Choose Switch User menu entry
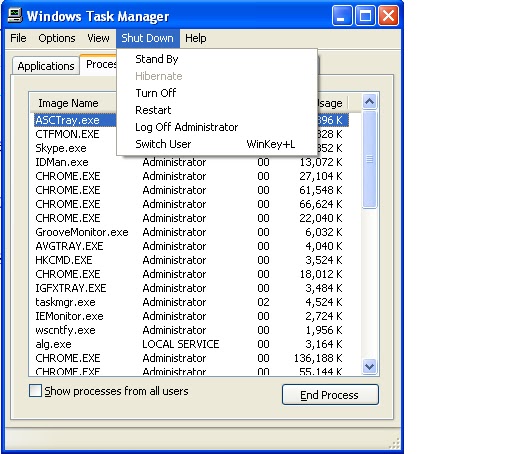 tap(217, 144)
